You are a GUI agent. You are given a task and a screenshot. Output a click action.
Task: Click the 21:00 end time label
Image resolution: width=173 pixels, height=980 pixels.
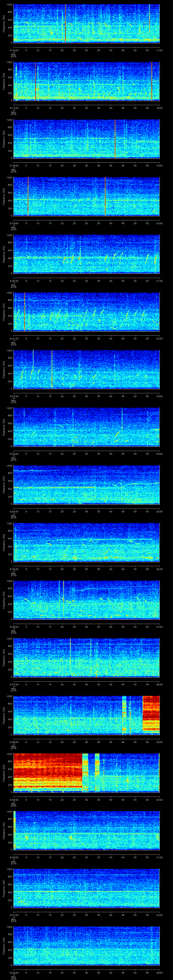pyautogui.click(x=159, y=281)
